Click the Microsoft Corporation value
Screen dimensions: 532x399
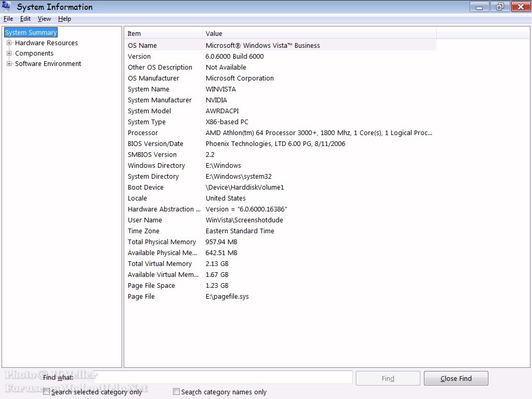click(240, 78)
